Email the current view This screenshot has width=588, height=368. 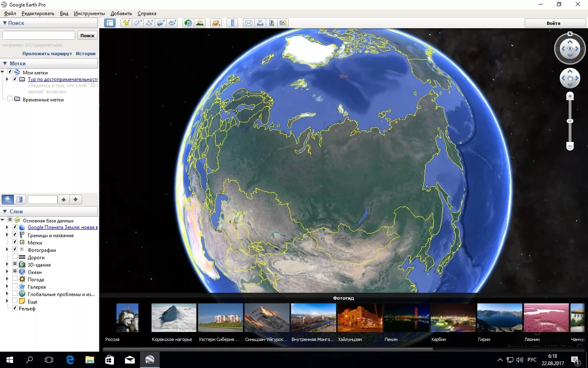249,23
